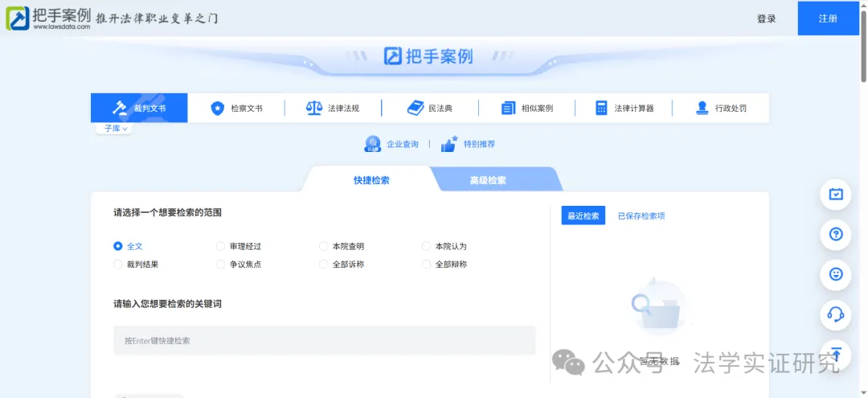
Task: Select the 争议焦点 radio option
Action: pos(220,265)
